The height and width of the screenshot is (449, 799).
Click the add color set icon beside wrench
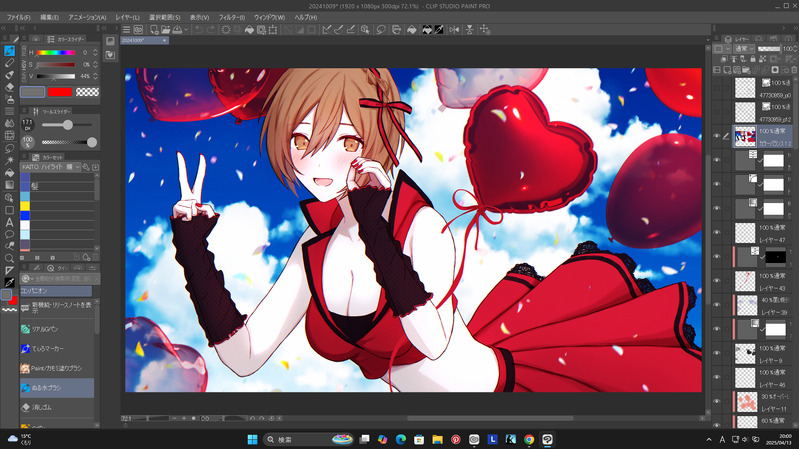(95, 167)
